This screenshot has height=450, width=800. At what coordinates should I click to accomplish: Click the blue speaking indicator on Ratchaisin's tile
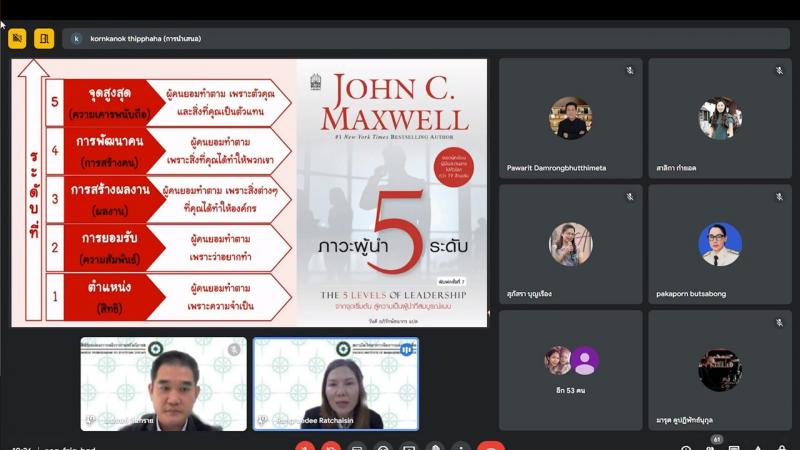point(406,349)
